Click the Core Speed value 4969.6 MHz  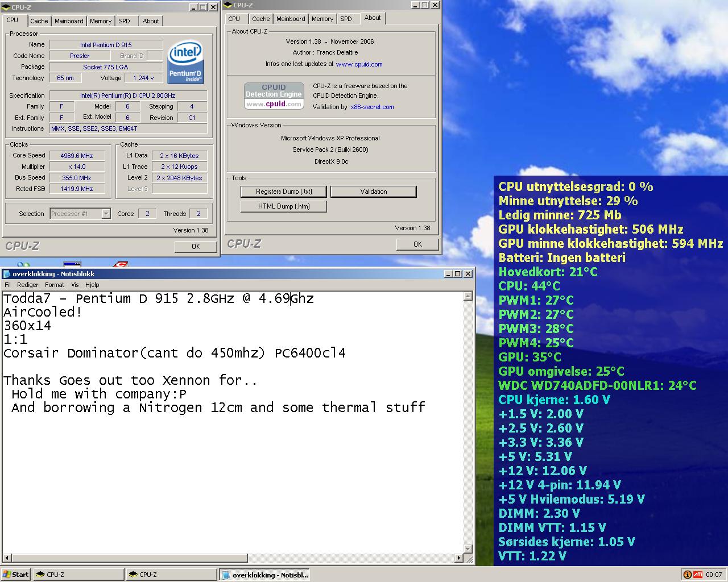pyautogui.click(x=77, y=156)
